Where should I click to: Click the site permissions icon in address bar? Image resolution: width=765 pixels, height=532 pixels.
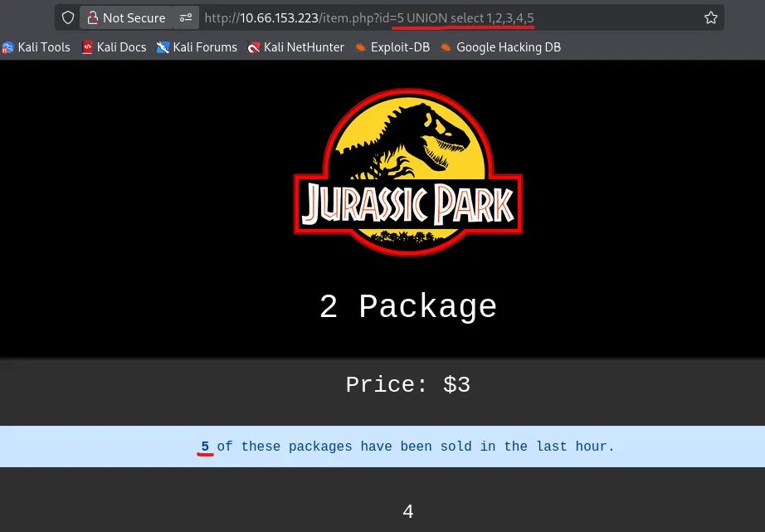click(x=186, y=17)
